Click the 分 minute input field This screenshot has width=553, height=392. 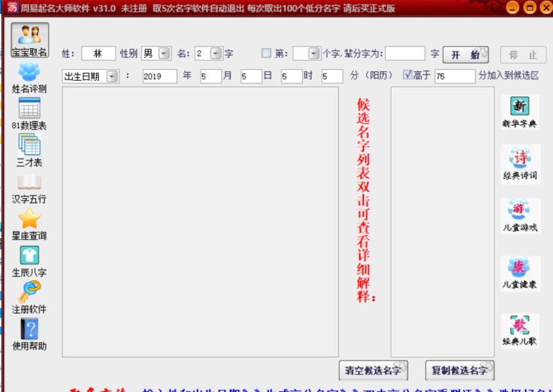coord(332,76)
